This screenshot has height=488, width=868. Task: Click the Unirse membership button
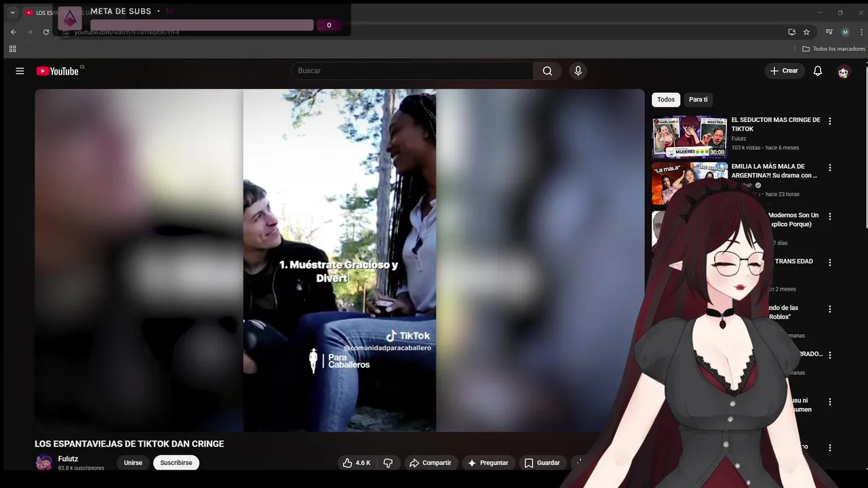133,463
